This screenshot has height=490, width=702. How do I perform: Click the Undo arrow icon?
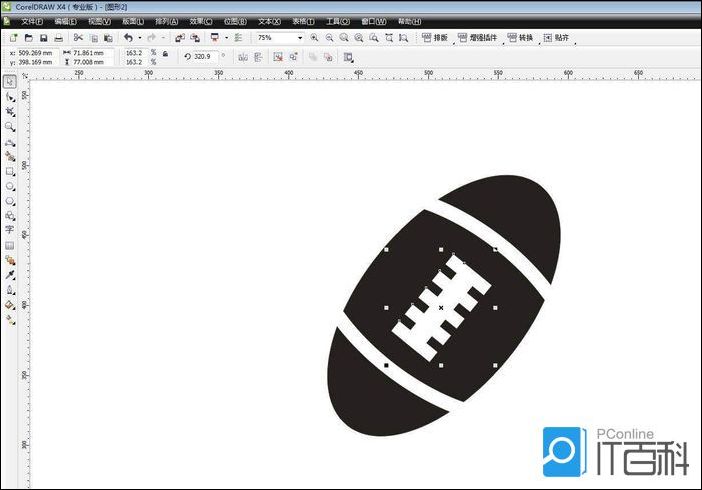pos(128,38)
